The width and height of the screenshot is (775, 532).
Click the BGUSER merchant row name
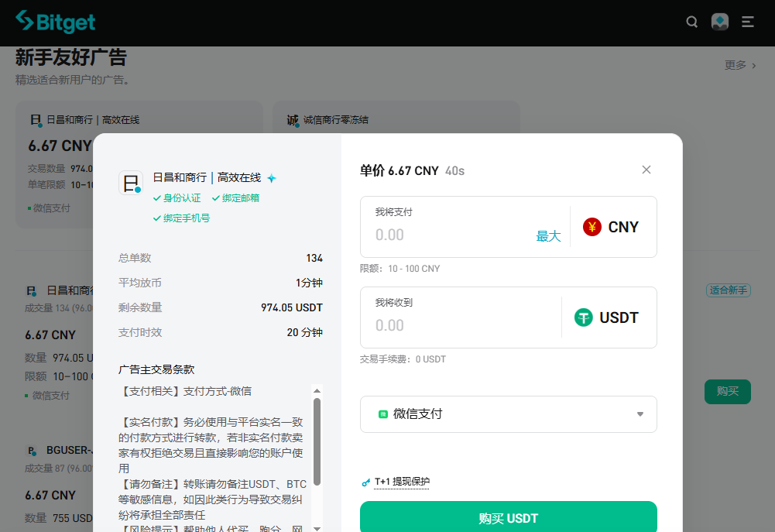68,451
